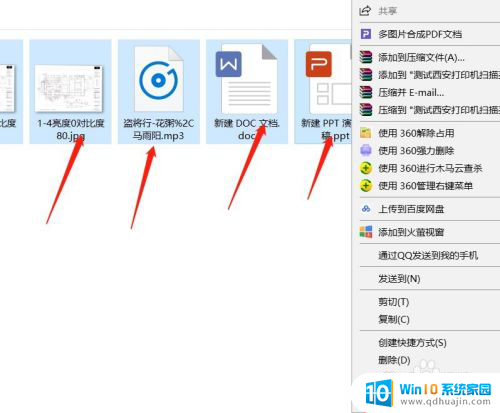Click the WinRAR icon next to 压缩并 E-mail
The width and height of the screenshot is (500, 413).
coord(366,92)
